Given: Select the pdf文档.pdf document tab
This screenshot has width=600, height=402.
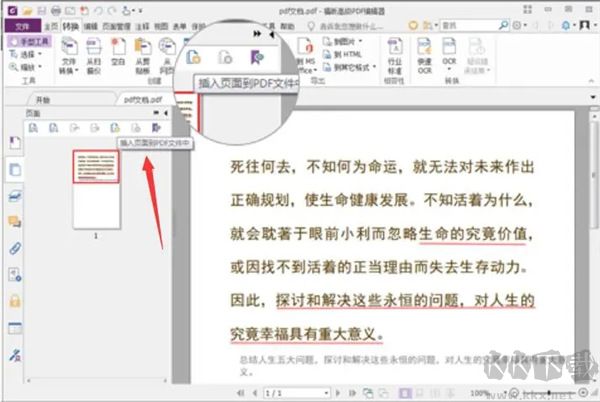Looking at the screenshot, I should point(143,100).
